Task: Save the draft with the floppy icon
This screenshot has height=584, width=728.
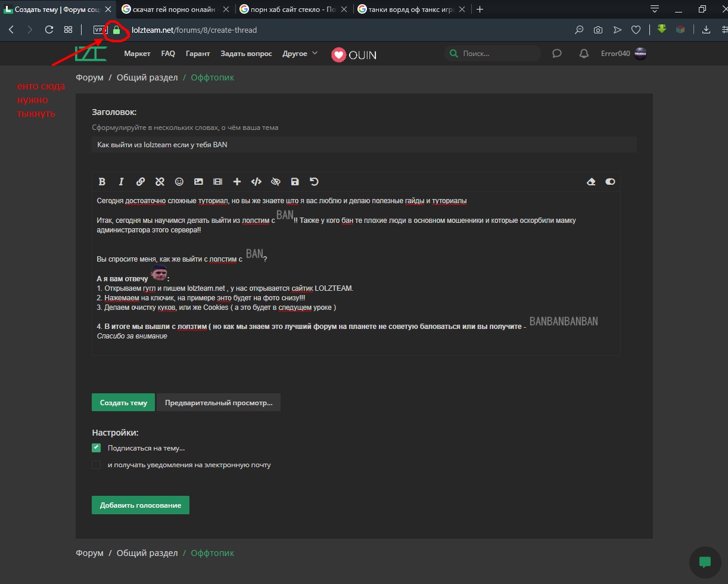Action: pyautogui.click(x=295, y=182)
